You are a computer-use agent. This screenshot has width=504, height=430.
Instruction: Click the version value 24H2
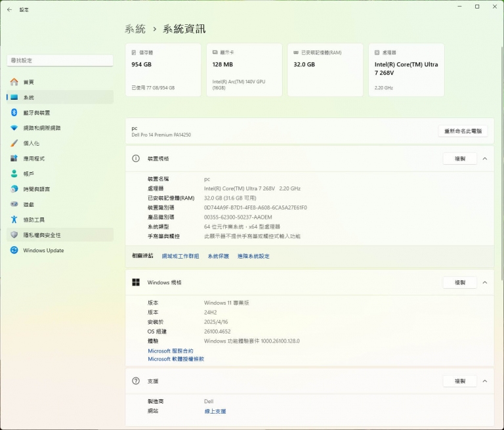[210, 312]
